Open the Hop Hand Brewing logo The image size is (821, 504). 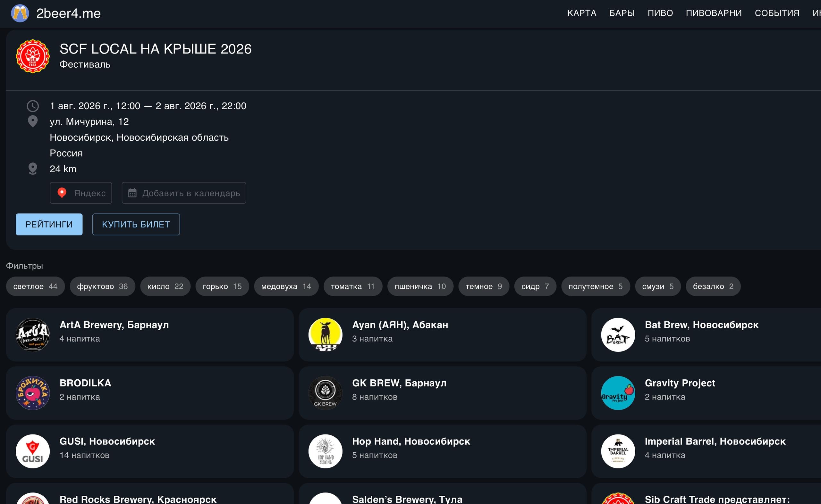point(325,451)
